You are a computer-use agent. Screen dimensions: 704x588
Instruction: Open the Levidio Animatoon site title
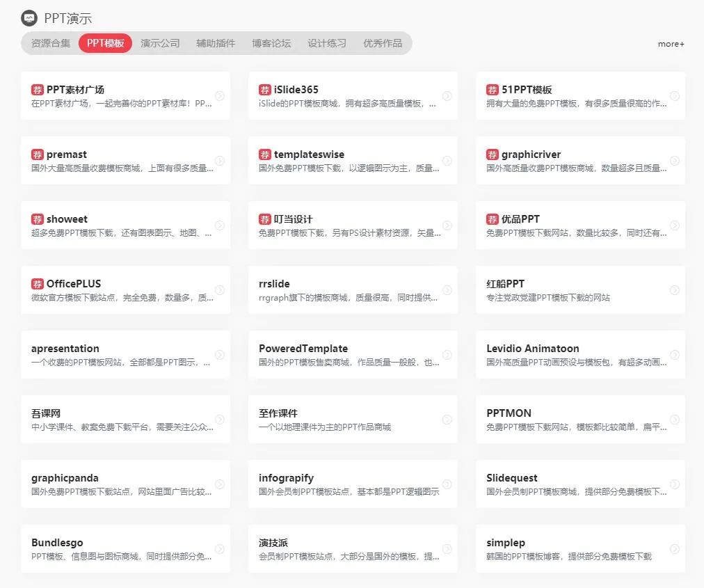533,348
